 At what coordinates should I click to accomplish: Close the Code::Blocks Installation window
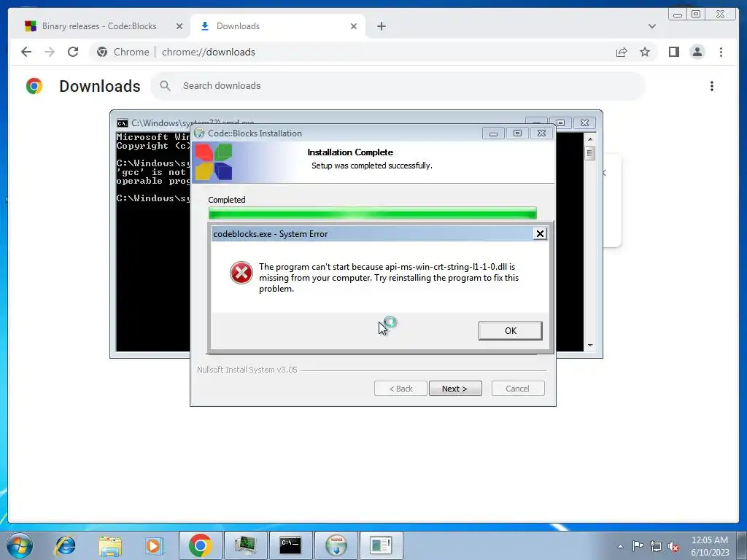542,133
